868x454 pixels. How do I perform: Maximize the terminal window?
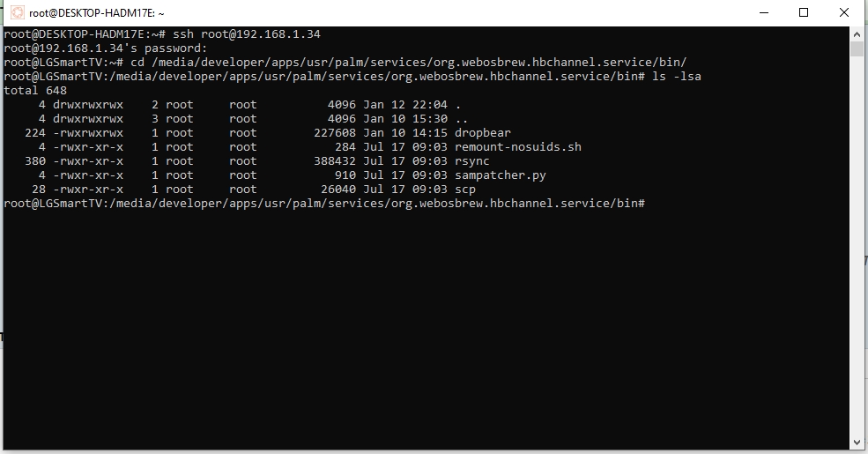coord(804,13)
